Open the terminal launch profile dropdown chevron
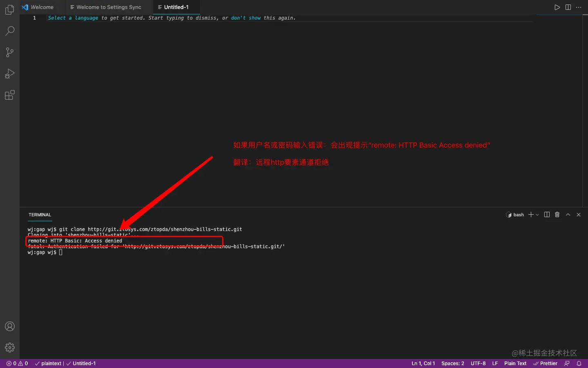This screenshot has height=368, width=588. click(537, 215)
